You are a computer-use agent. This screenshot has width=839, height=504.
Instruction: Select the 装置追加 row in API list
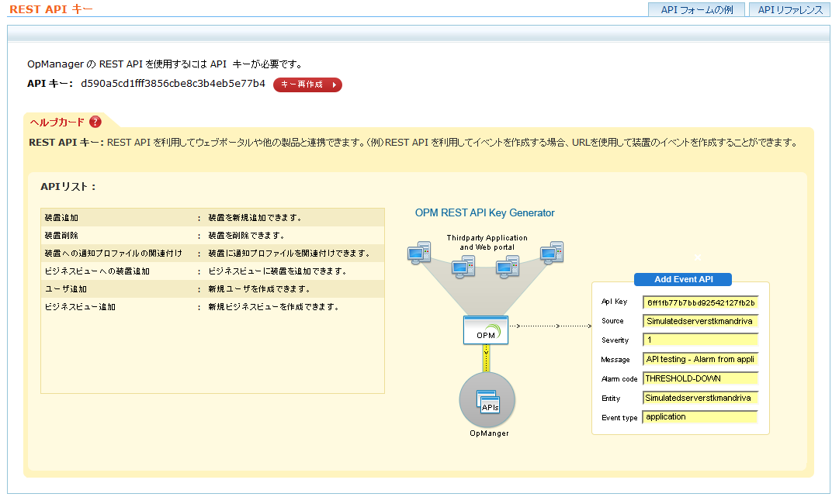213,218
